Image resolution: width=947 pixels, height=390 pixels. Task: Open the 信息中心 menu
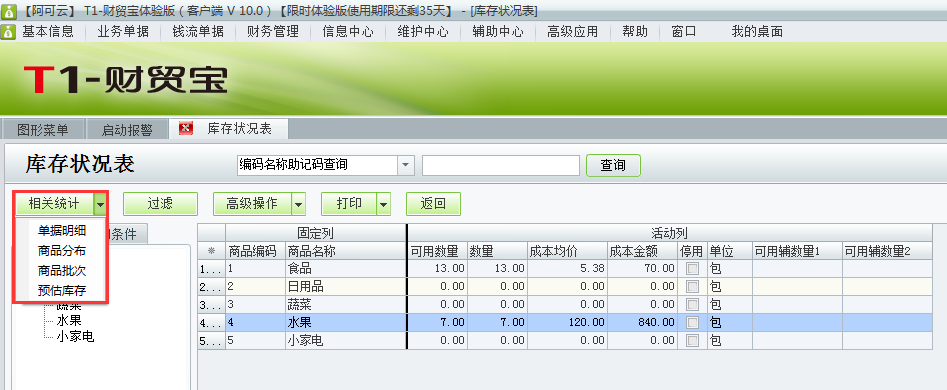click(x=347, y=31)
